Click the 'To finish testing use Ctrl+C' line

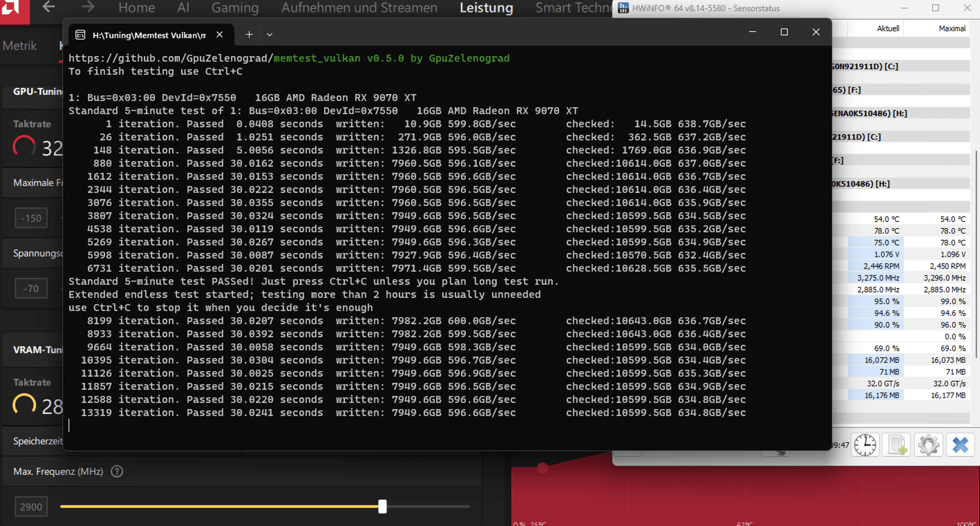point(155,72)
